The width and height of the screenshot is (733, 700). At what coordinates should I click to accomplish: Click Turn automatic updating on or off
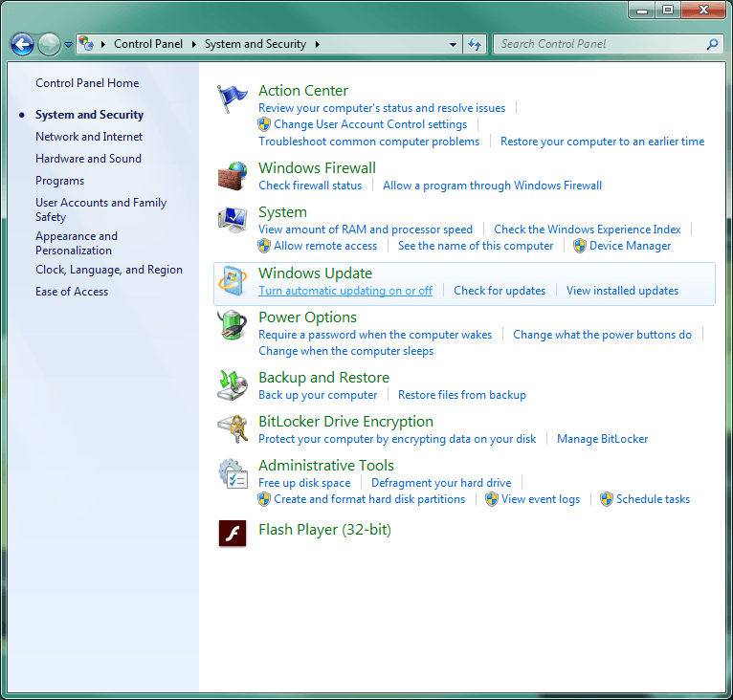coord(345,291)
